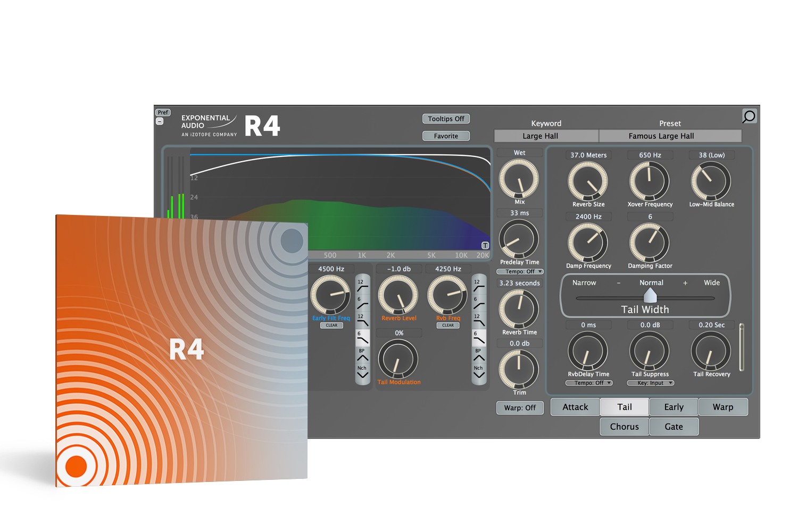Click the RvbDelay Time knob

click(x=588, y=351)
